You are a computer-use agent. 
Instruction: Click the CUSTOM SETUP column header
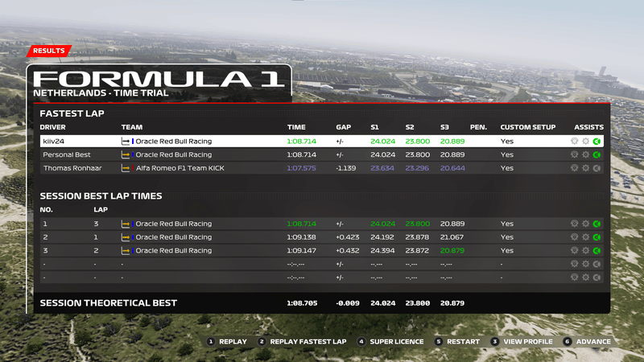528,127
